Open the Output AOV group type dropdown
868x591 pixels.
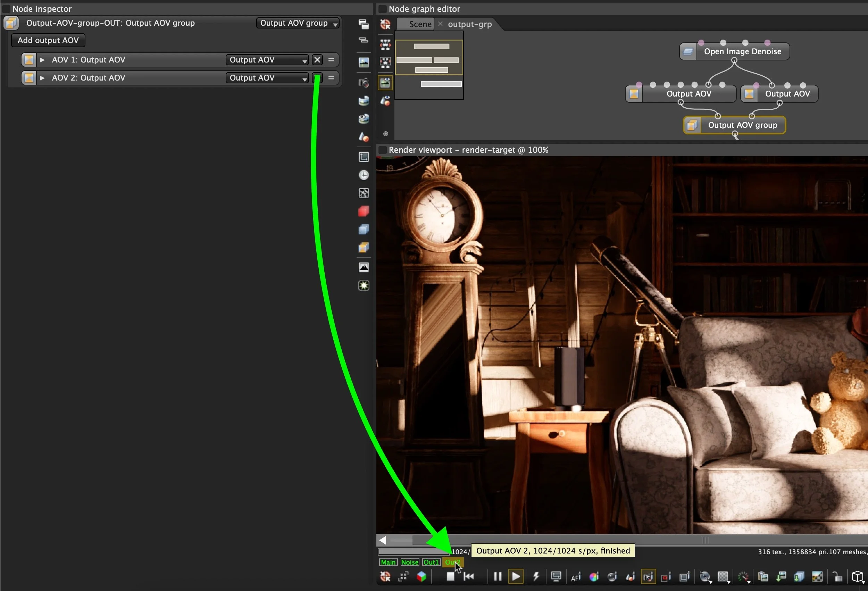298,23
